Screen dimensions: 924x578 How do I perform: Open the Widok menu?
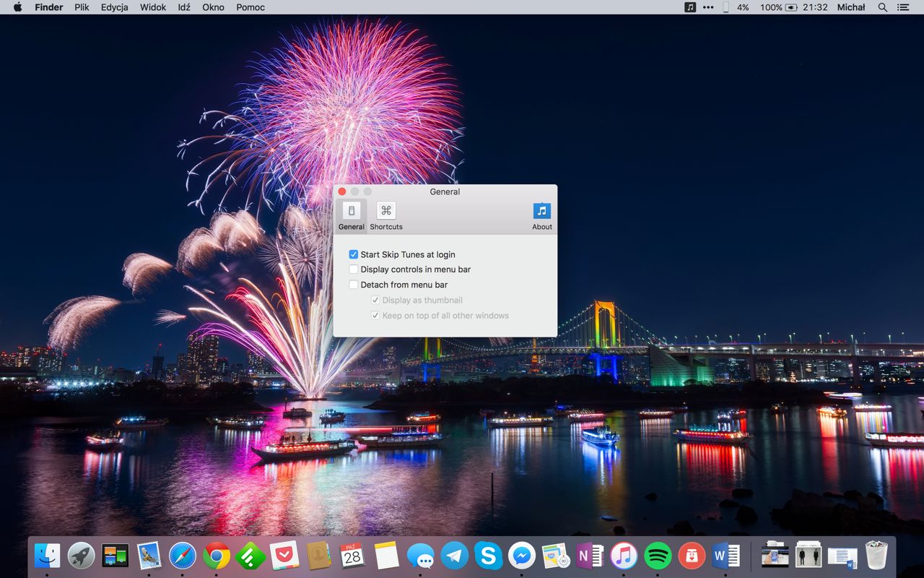point(153,7)
